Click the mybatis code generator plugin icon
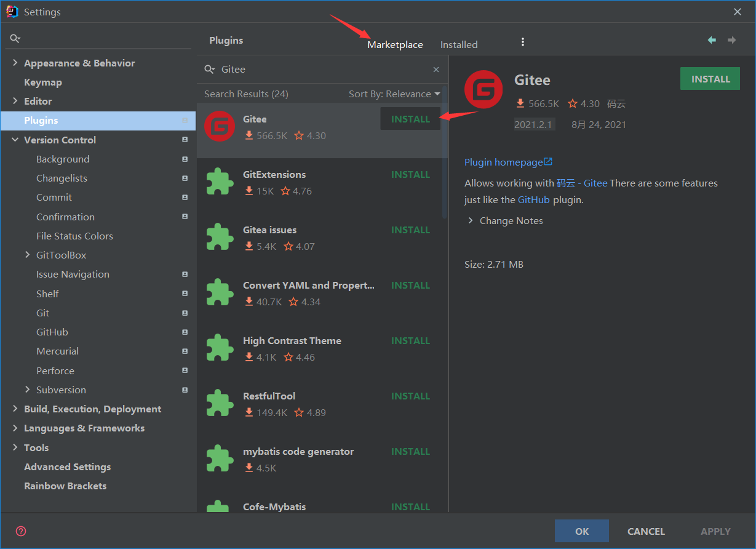This screenshot has height=549, width=756. coord(220,459)
